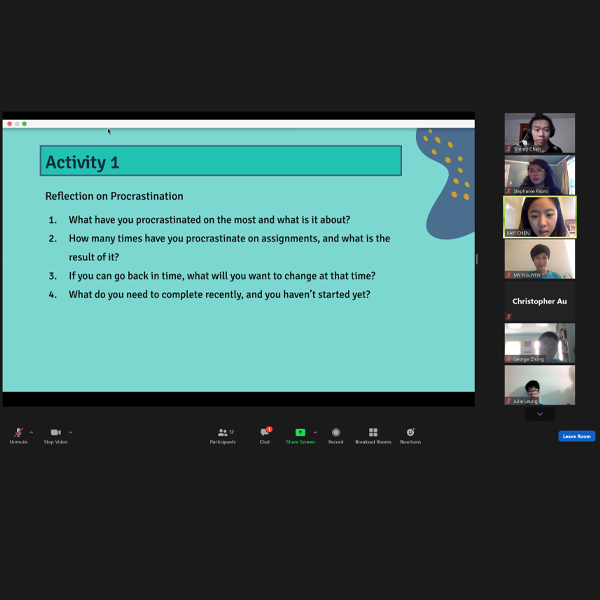The width and height of the screenshot is (600, 600).
Task: Select Julie Leung's video thumbnail
Action: coord(540,385)
